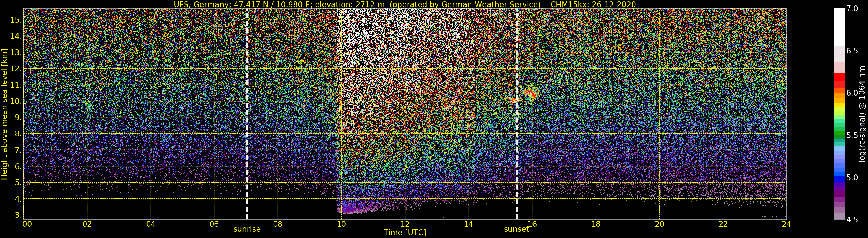Click the "sunrise" label below the time axis
The image size is (868, 238).
coord(247,229)
